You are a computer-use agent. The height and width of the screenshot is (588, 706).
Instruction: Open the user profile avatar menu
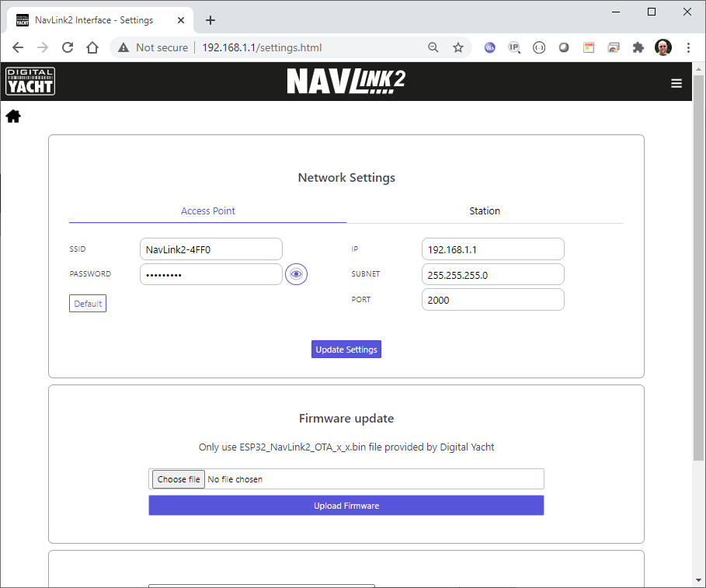click(663, 47)
